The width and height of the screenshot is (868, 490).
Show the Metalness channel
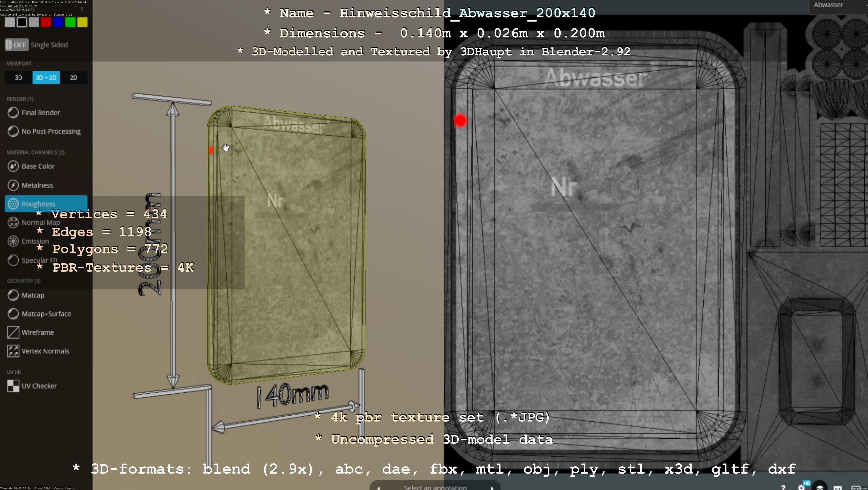coord(37,185)
